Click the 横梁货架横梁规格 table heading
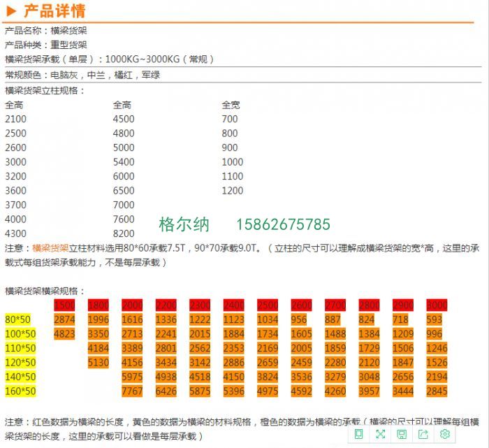The height and width of the screenshot is (448, 489). point(45,290)
